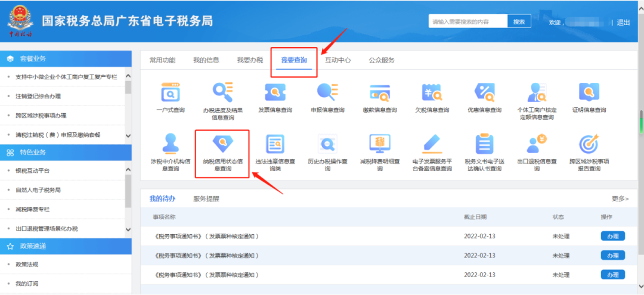
Task: Click the 退出 logout link
Action: click(x=623, y=22)
